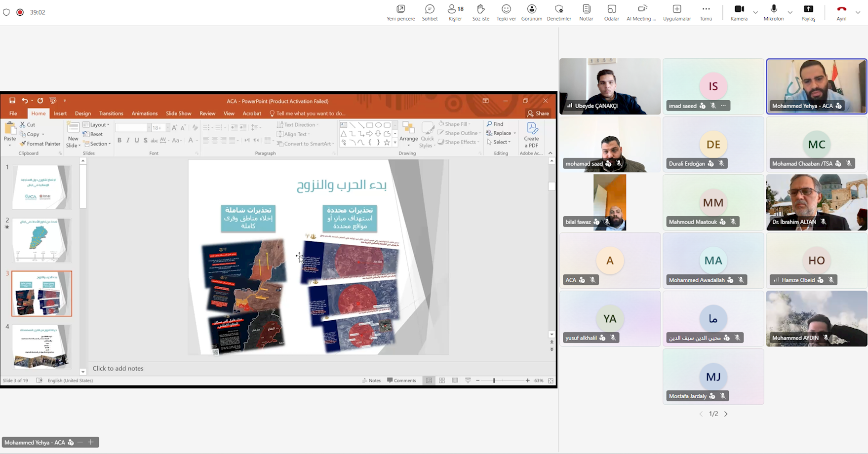
Task: Open the Layout dropdown in Slides group
Action: [x=97, y=125]
